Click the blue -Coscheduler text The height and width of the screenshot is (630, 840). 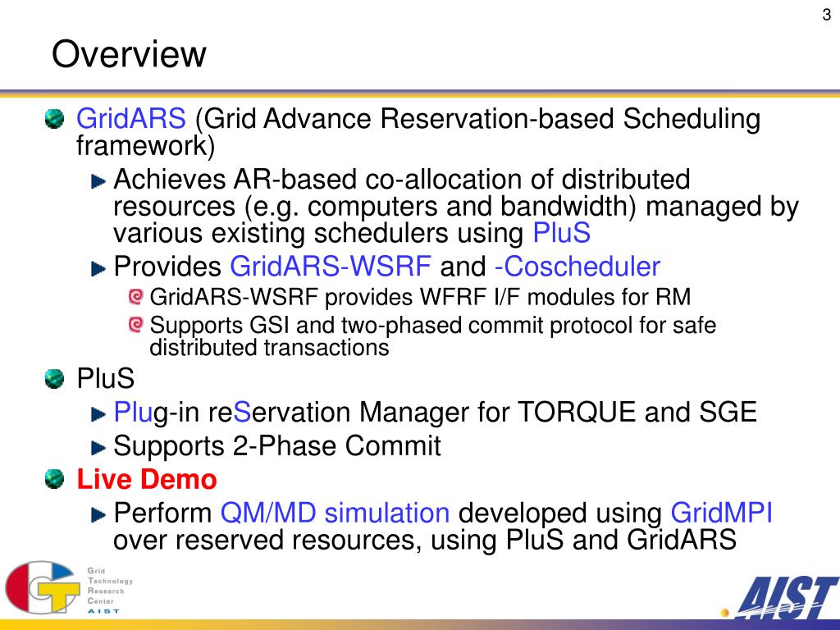(x=577, y=267)
